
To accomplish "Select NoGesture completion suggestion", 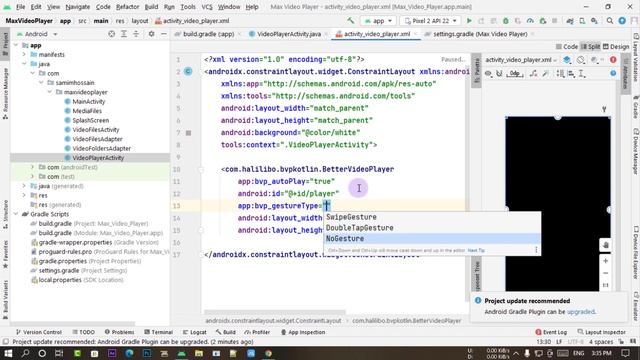I will pos(432,238).
